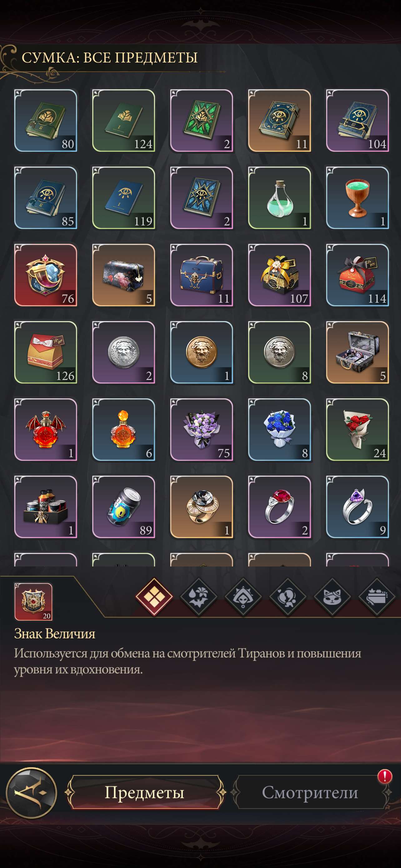The width and height of the screenshot is (401, 868).
Task: Select the all-items diamond filter icon
Action: point(154,597)
